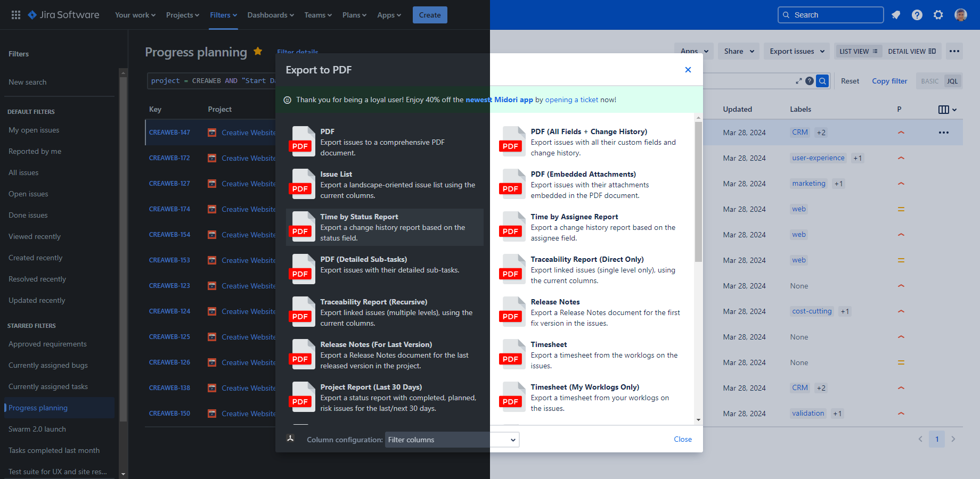Open the Share dropdown
This screenshot has width=980, height=479.
pyautogui.click(x=739, y=51)
